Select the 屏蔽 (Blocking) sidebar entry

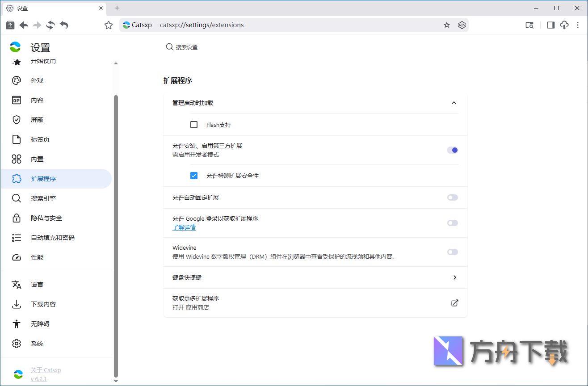37,119
